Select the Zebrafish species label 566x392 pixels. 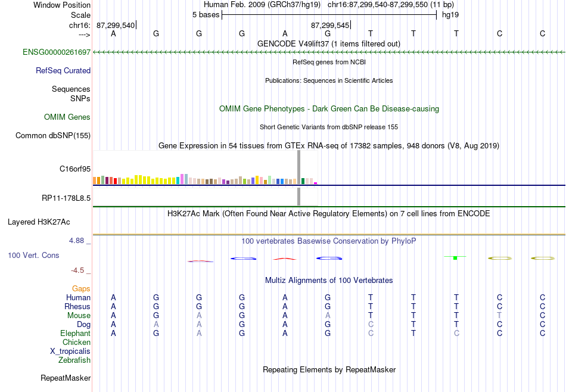click(74, 360)
